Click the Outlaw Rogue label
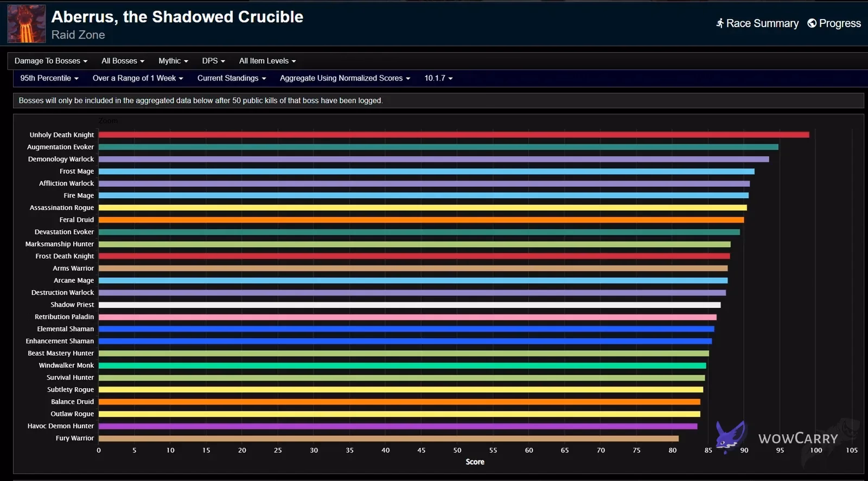868x481 pixels. pos(72,414)
